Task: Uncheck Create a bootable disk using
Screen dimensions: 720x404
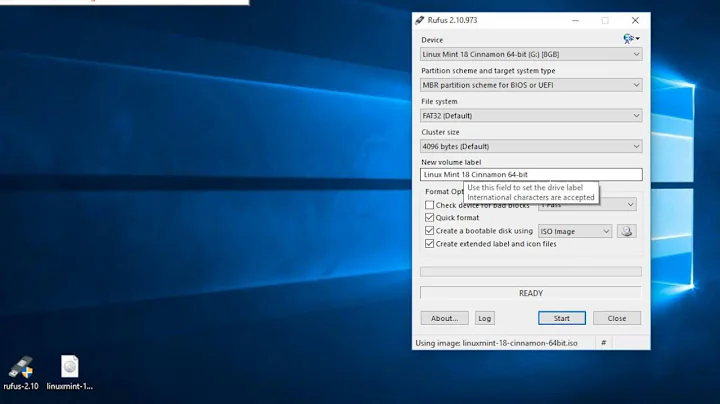Action: click(x=429, y=230)
